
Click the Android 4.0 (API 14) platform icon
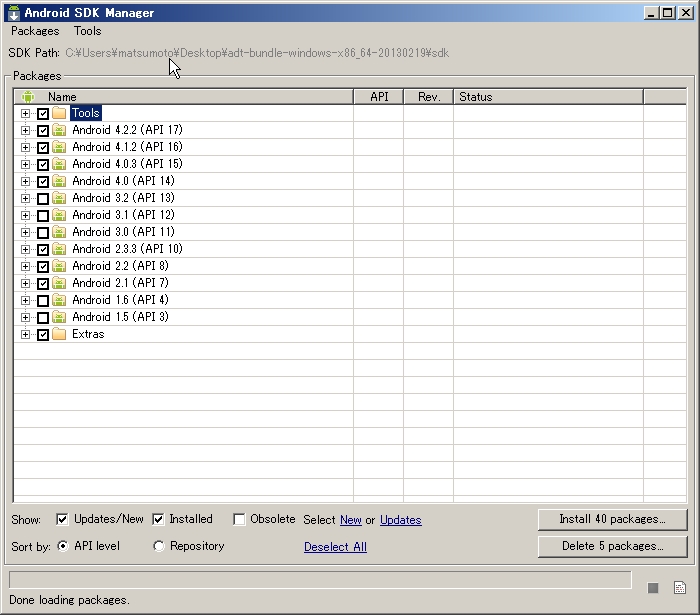(x=59, y=181)
